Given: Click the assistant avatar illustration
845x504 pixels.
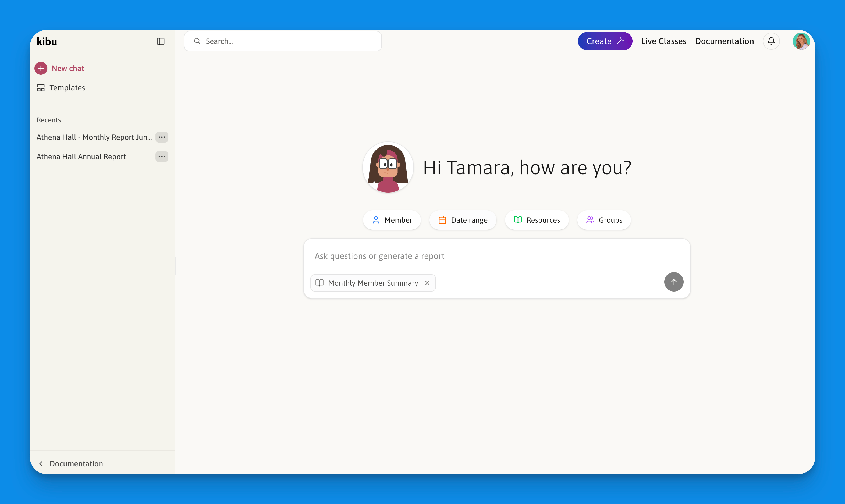Looking at the screenshot, I should 388,168.
